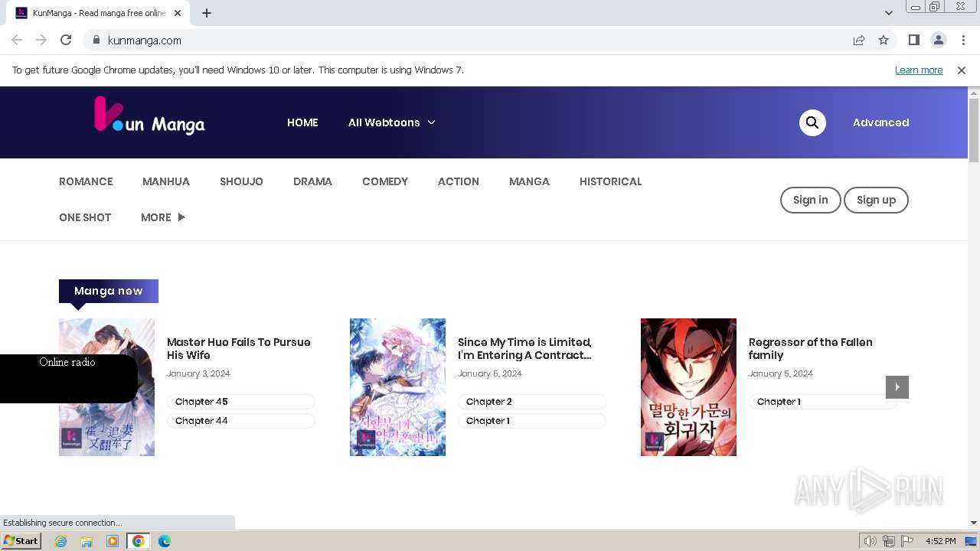Open the SHOUJO genre
Image resolution: width=980 pixels, height=551 pixels.
241,181
